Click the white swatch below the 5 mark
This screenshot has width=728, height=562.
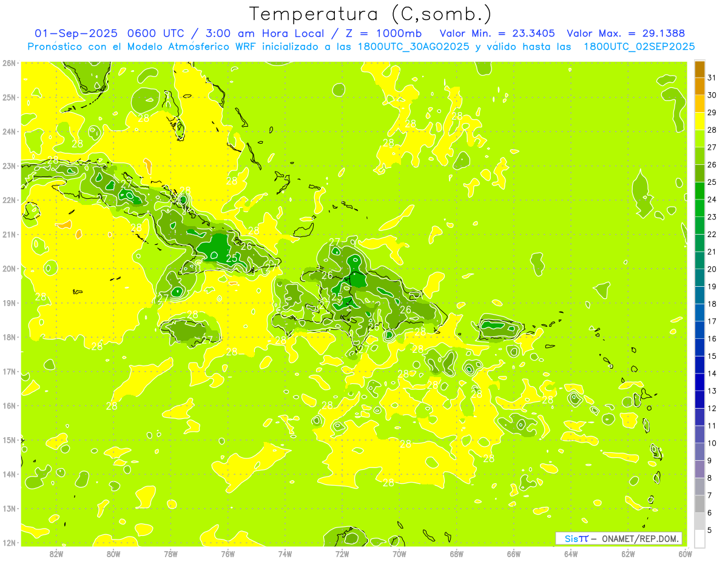click(699, 538)
